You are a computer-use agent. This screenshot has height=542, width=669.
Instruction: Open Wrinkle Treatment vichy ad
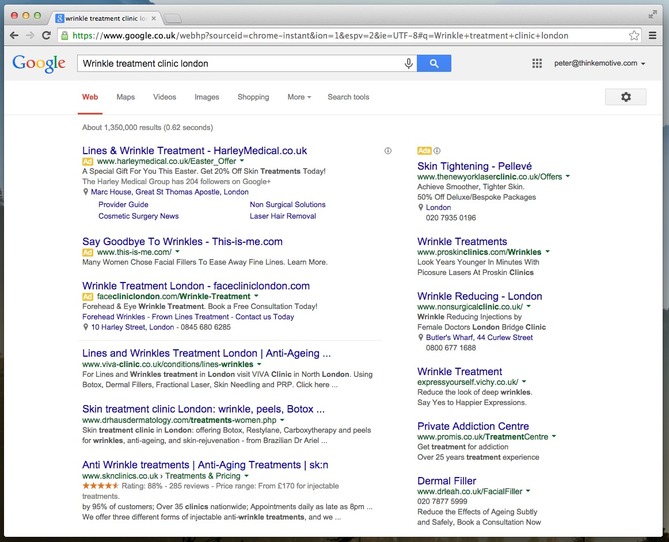click(x=460, y=371)
